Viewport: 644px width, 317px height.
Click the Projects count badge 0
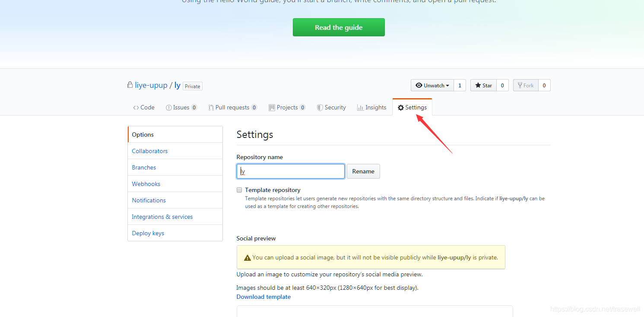pyautogui.click(x=303, y=108)
